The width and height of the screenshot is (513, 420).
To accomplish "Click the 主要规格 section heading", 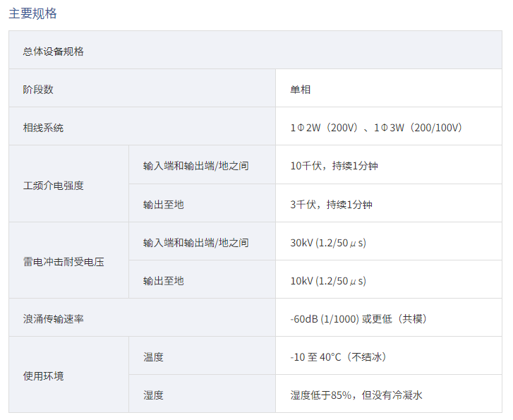I will pos(32,13).
